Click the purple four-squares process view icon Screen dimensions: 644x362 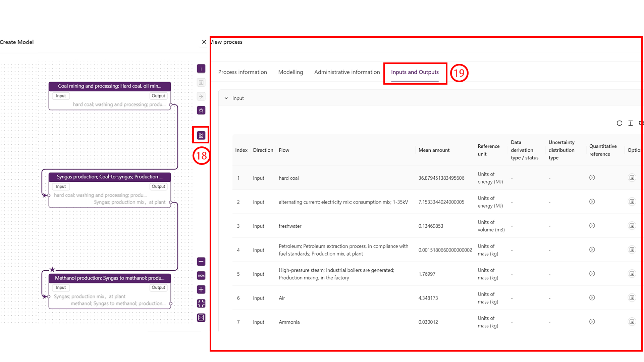(x=201, y=136)
